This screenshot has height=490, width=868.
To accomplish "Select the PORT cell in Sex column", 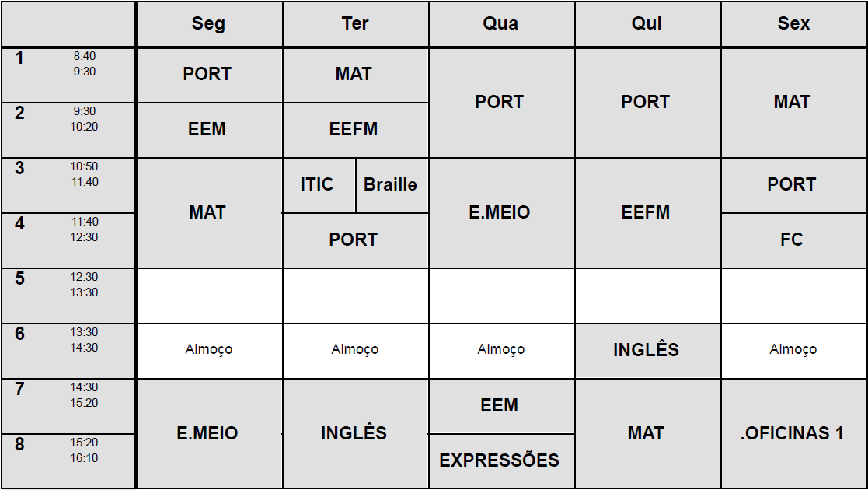I will pyautogui.click(x=792, y=185).
